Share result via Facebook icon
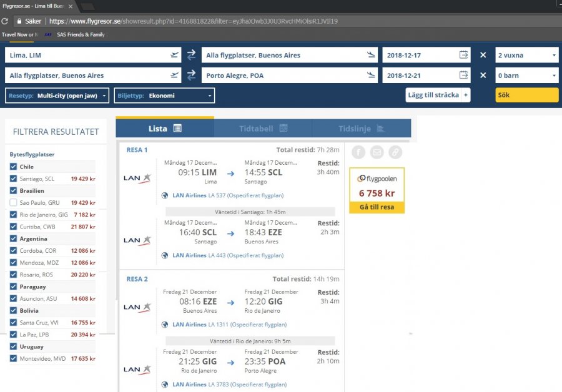Viewport: 562px width, 392px height. click(358, 152)
